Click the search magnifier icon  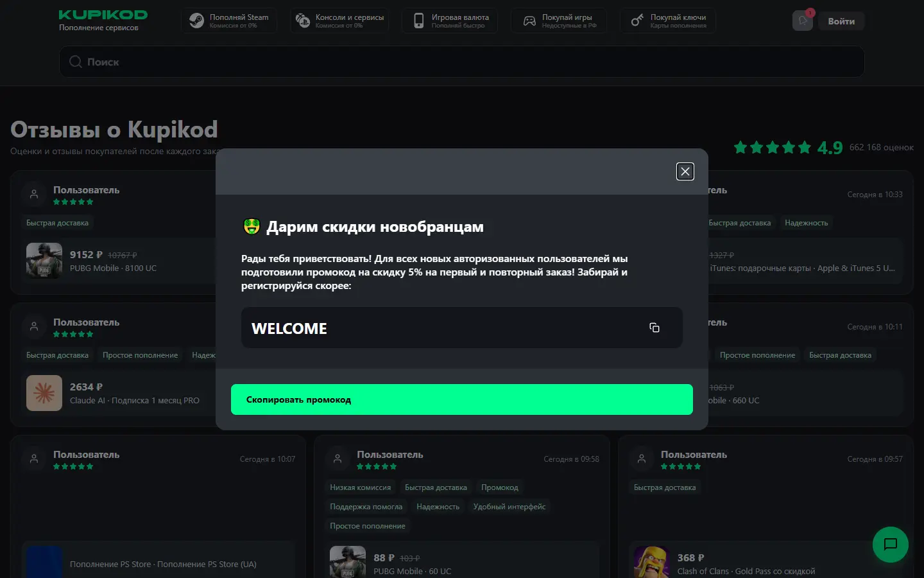76,62
